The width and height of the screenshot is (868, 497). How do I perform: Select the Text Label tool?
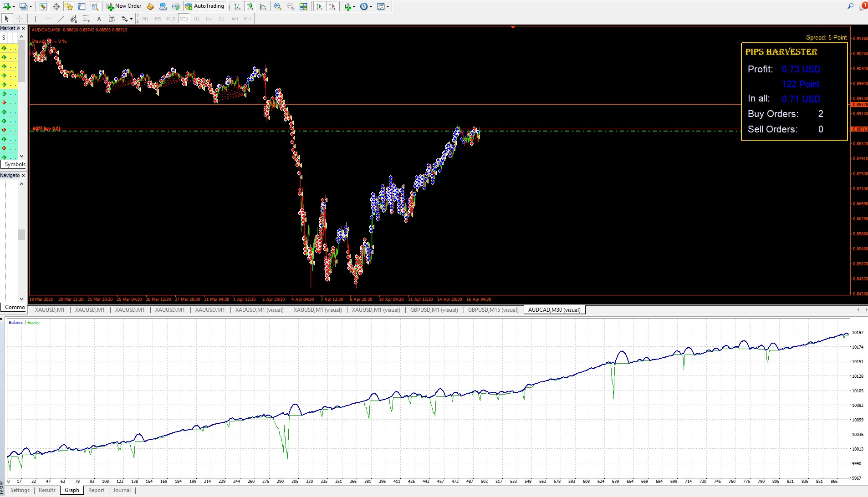(112, 19)
